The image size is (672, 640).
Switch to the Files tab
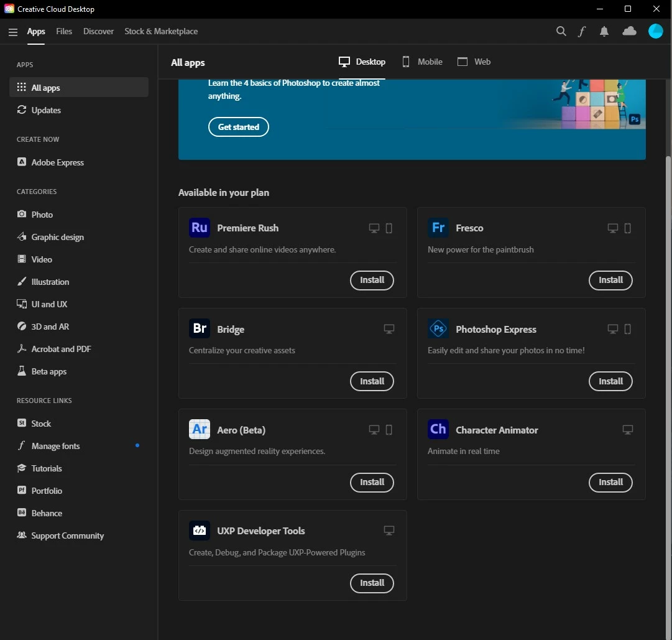tap(64, 31)
